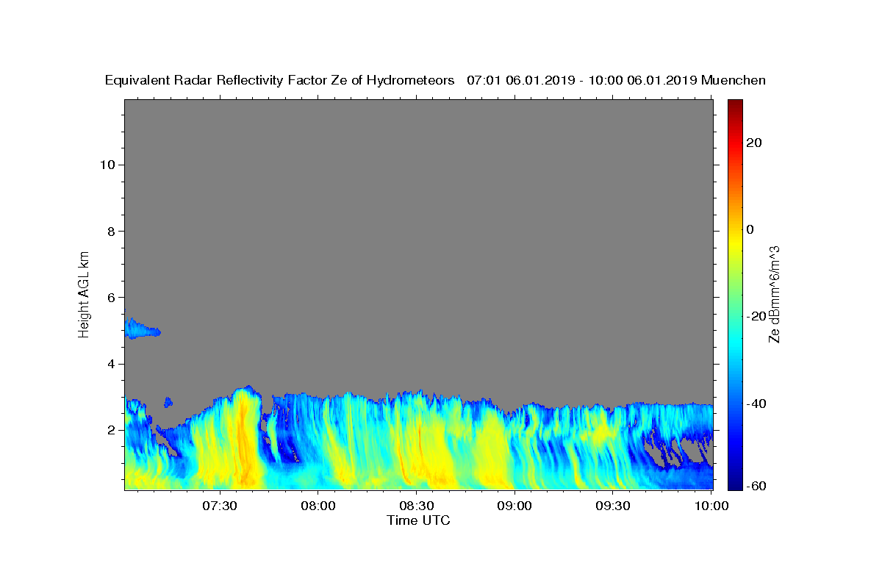
Task: Click the 'Time UTC' axis label
Action: (418, 521)
